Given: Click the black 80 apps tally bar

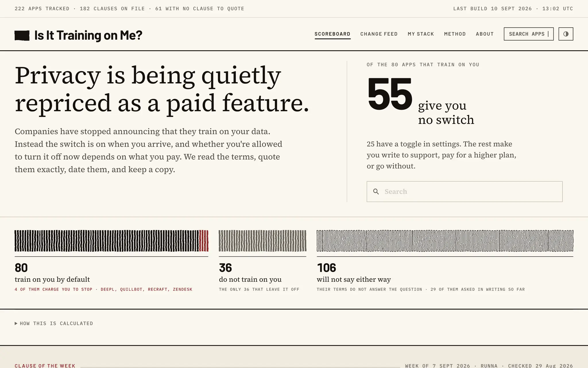Looking at the screenshot, I should (x=107, y=241).
